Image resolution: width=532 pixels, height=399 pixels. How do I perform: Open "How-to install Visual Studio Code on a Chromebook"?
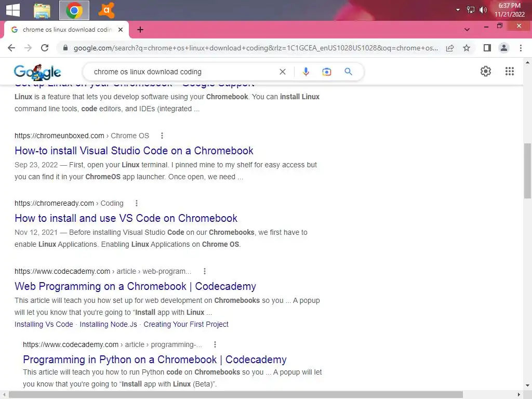tap(134, 151)
